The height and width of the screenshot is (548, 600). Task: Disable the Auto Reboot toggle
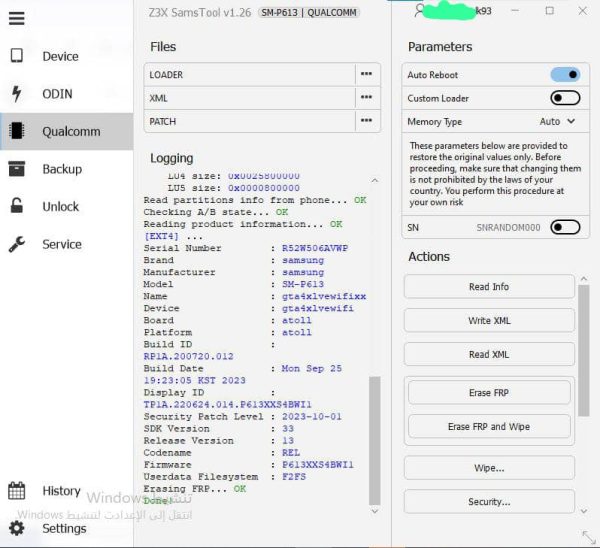[565, 75]
